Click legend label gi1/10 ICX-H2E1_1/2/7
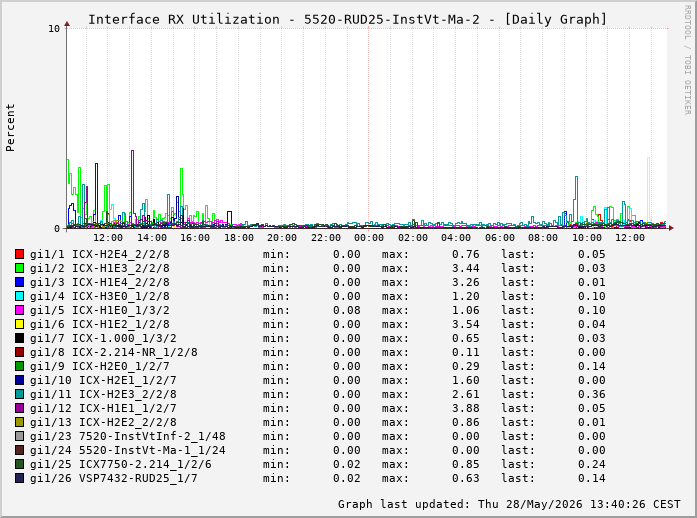The width and height of the screenshot is (697, 518). 103,380
